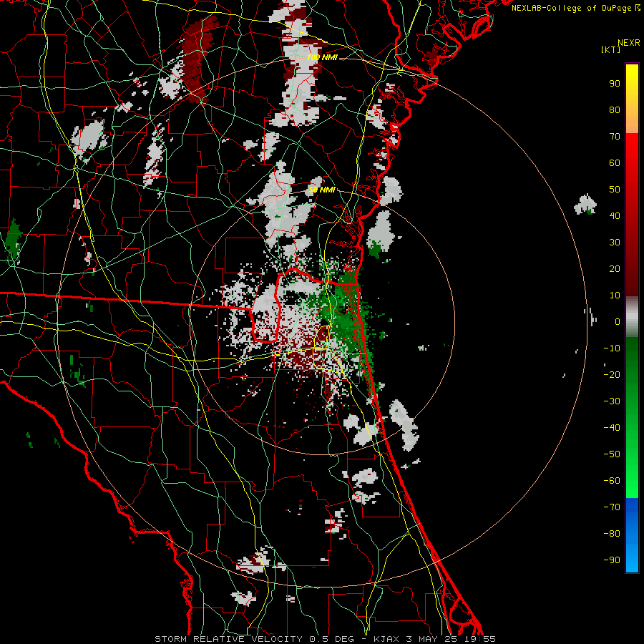Click the 80 value on the velocity scale
The height and width of the screenshot is (644, 644).
point(615,110)
